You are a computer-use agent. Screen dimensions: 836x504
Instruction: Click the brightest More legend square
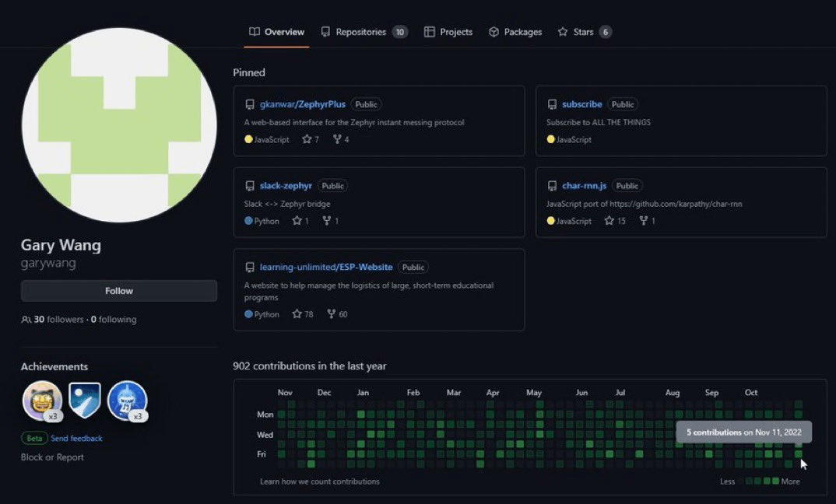pos(776,481)
